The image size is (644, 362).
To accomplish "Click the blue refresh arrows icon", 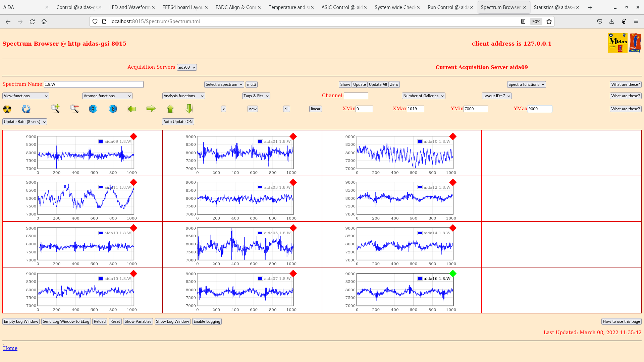I will point(26,109).
